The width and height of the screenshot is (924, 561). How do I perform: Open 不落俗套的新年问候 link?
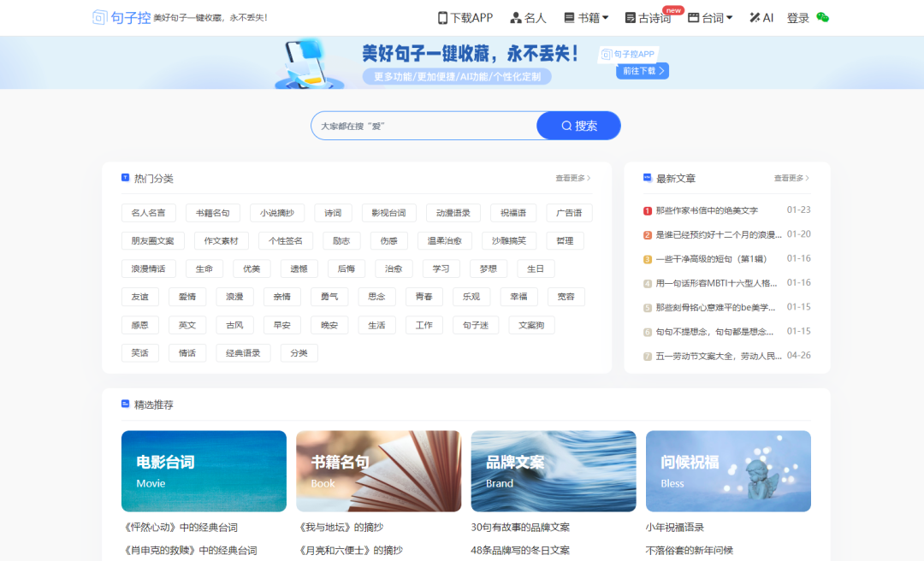tap(690, 551)
